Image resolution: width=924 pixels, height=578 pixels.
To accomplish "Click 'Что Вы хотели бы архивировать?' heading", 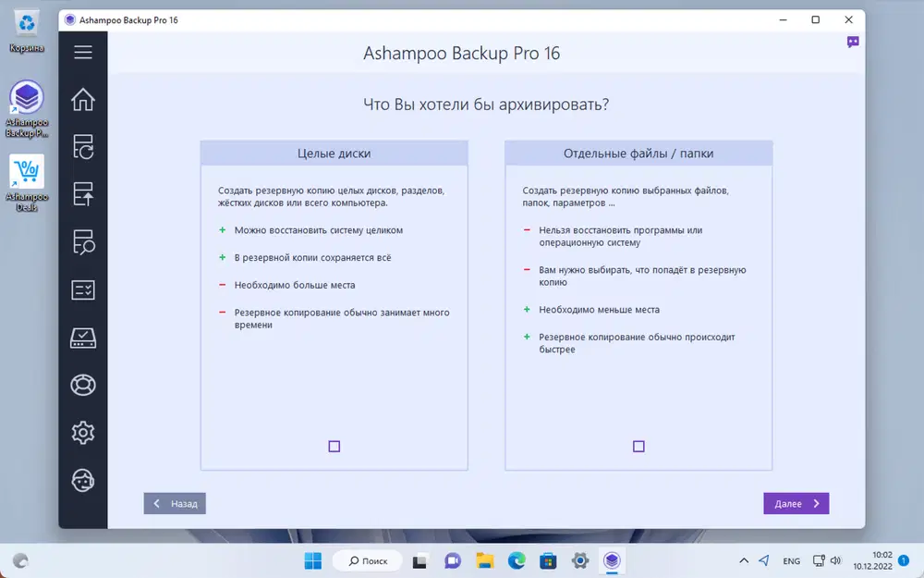I will pyautogui.click(x=486, y=105).
